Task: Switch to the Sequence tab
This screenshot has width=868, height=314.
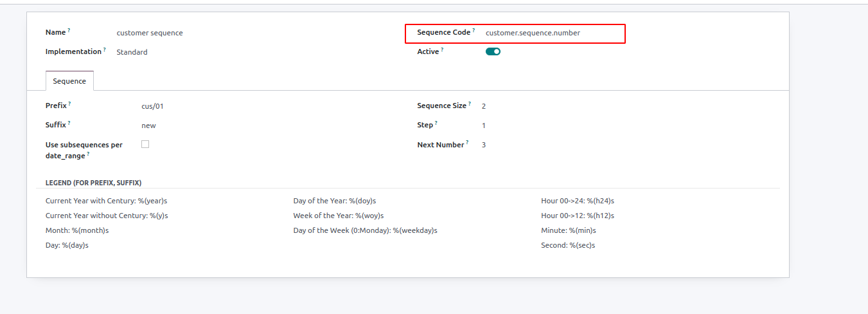Action: click(x=69, y=81)
